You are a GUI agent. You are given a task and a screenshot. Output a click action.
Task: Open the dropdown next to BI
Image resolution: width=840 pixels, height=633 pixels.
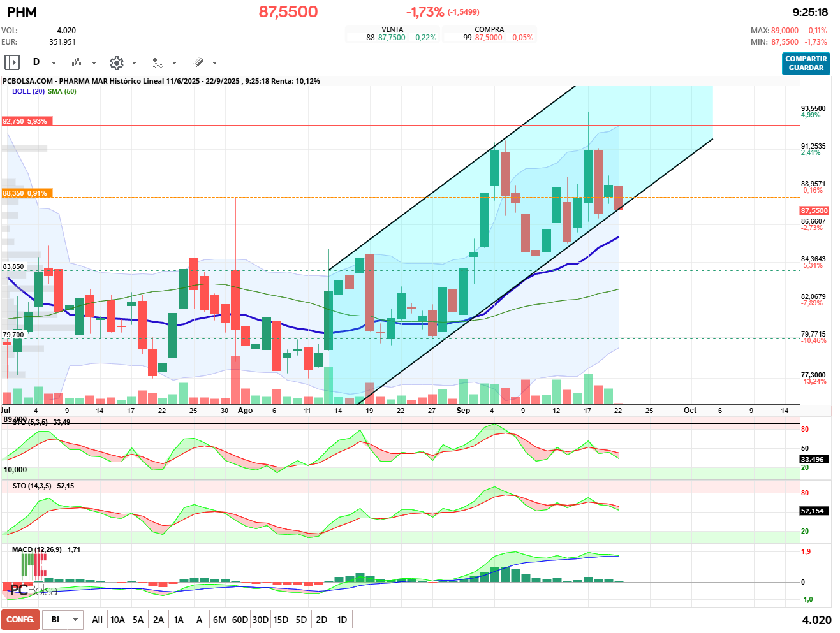tap(76, 620)
